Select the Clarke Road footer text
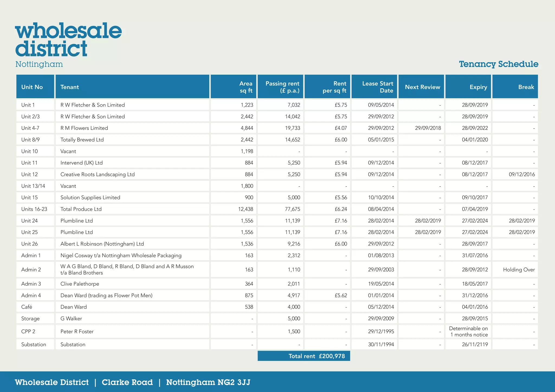This screenshot has height=392, width=555. click(127, 382)
